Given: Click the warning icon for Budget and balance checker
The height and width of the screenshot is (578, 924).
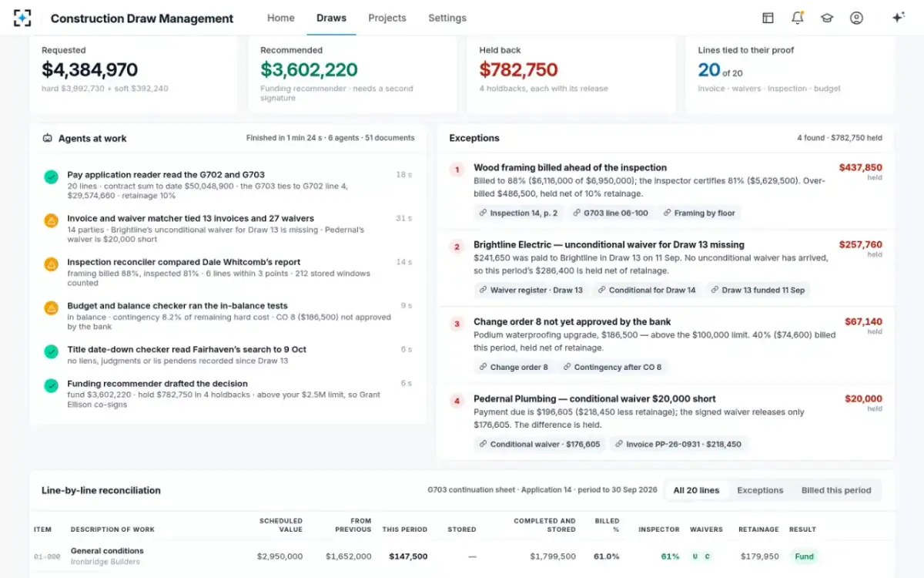Looking at the screenshot, I should [x=51, y=308].
